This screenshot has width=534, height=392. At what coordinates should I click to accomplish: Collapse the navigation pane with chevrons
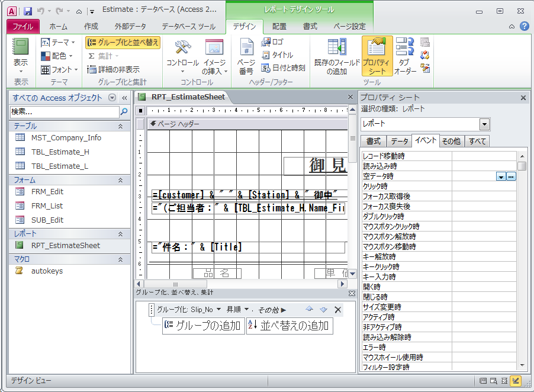click(x=124, y=98)
